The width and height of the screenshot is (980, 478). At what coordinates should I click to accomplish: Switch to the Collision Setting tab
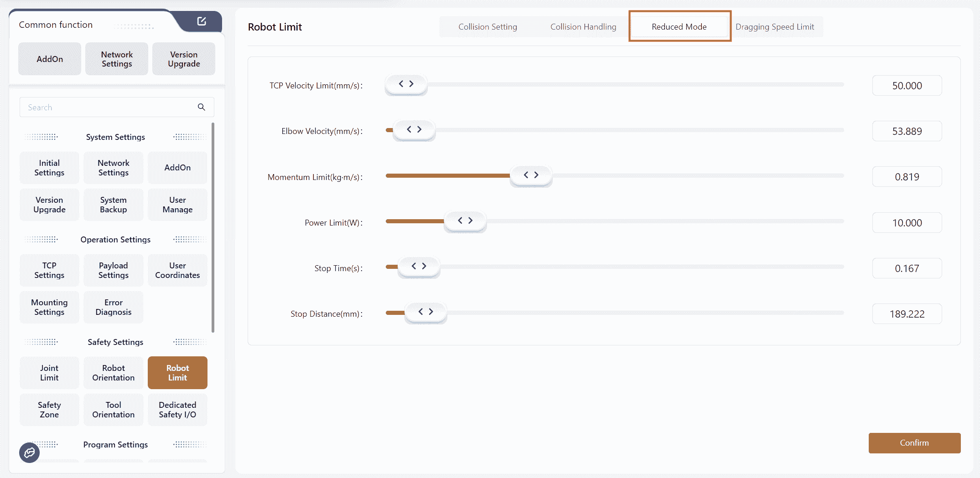tap(487, 27)
